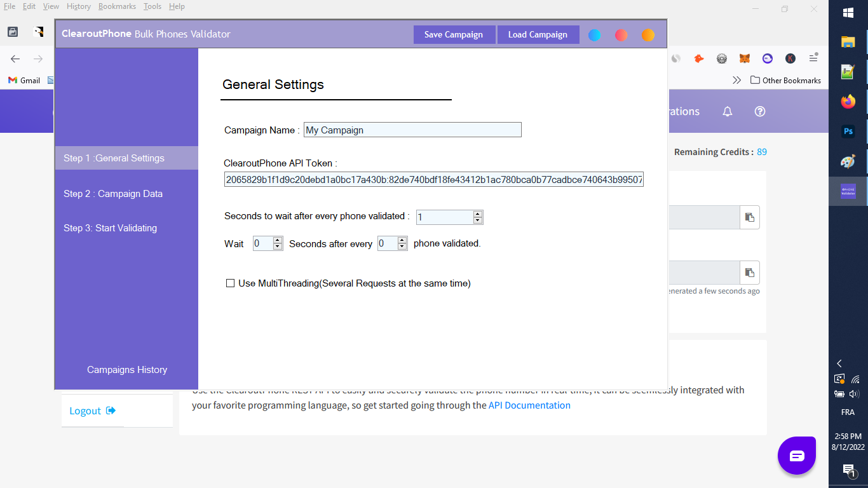Click the red fox extension icon in Firefox
The image size is (868, 488).
coord(699,58)
